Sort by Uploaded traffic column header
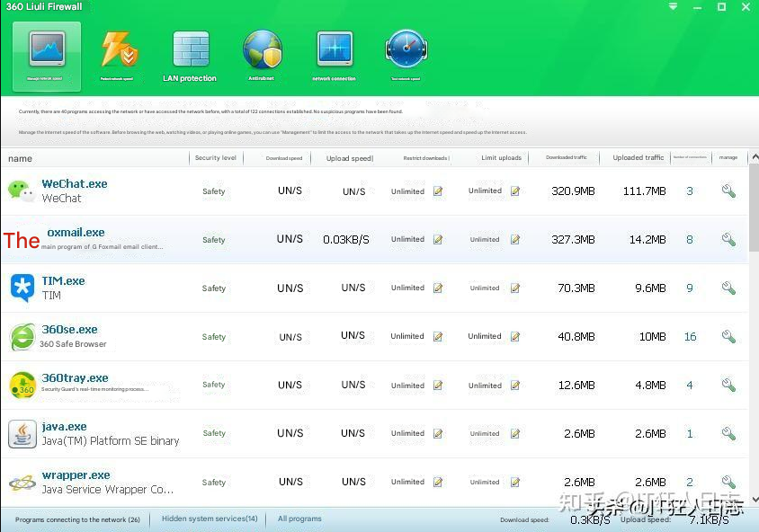Screen dimensions: 759x532 tap(638, 157)
